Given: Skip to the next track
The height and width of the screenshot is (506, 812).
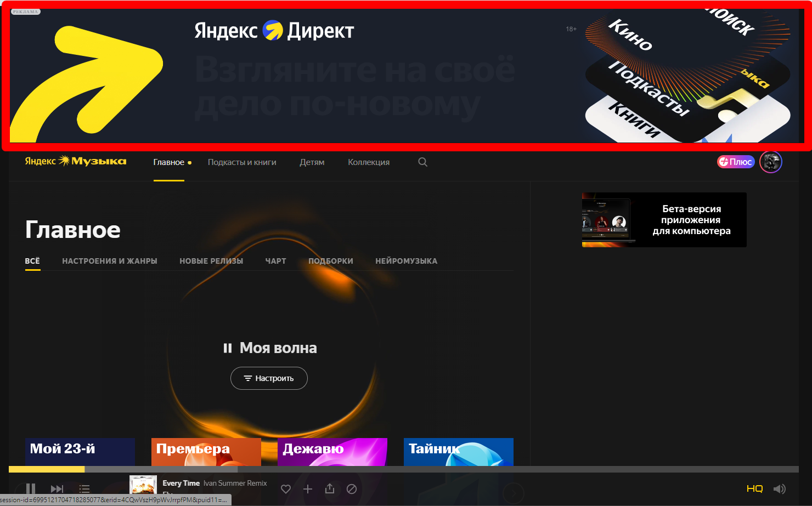Looking at the screenshot, I should click(57, 488).
